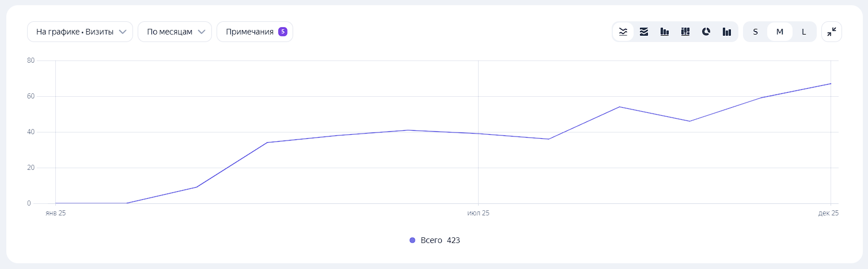Set chart size to L
868x269 pixels.
coord(804,32)
